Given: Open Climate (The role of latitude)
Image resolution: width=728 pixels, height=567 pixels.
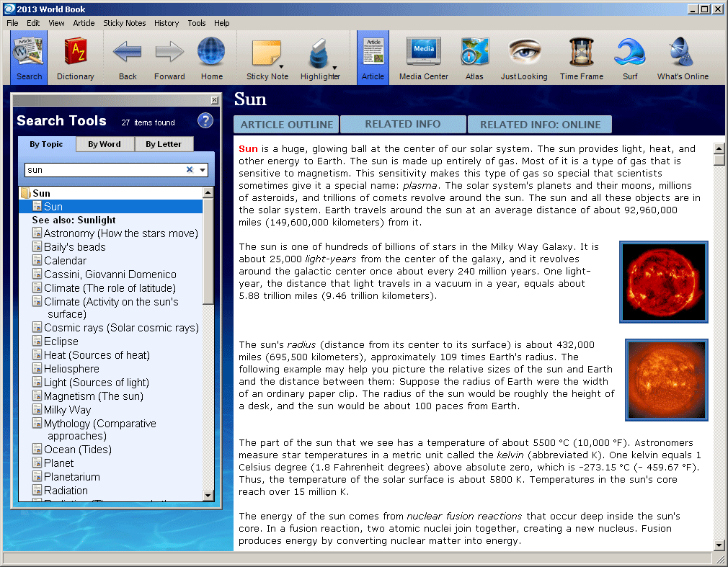Looking at the screenshot, I should [x=110, y=288].
